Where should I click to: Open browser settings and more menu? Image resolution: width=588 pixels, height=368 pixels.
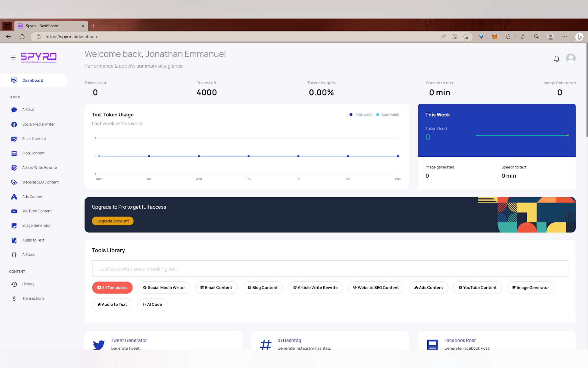[x=564, y=37]
